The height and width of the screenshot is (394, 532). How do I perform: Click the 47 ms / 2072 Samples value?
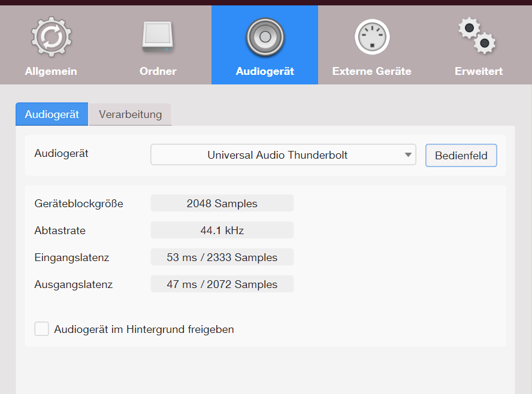pyautogui.click(x=222, y=284)
